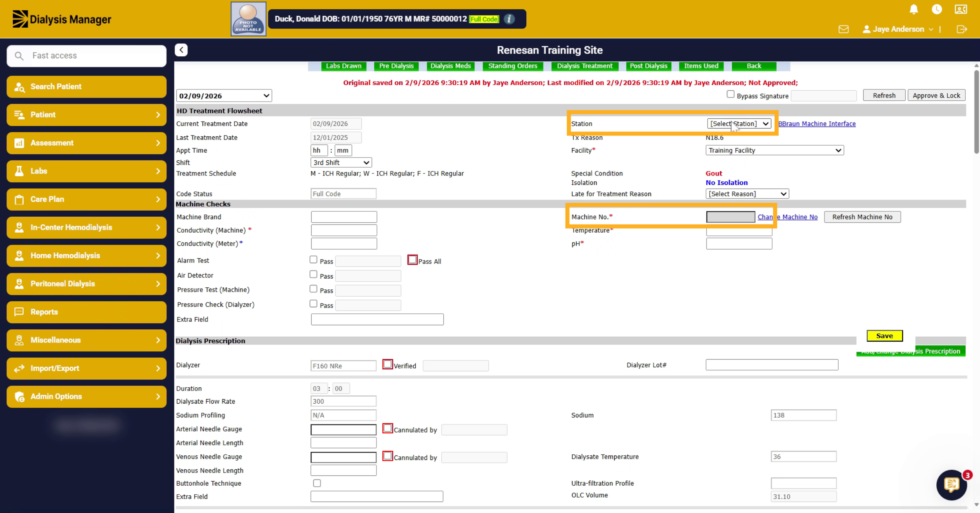Enable the Pass All checkbox
Image resolution: width=980 pixels, height=513 pixels.
pyautogui.click(x=412, y=260)
